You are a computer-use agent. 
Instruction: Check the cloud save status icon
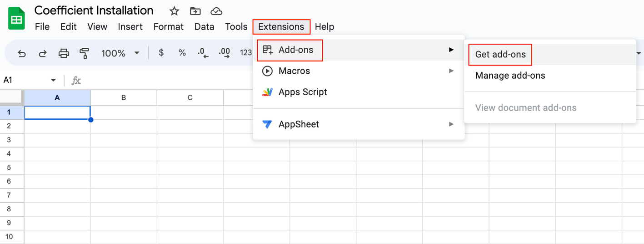216,11
